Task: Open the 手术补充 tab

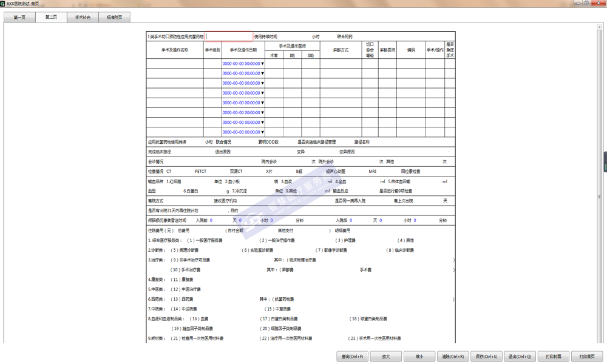Action: 83,18
